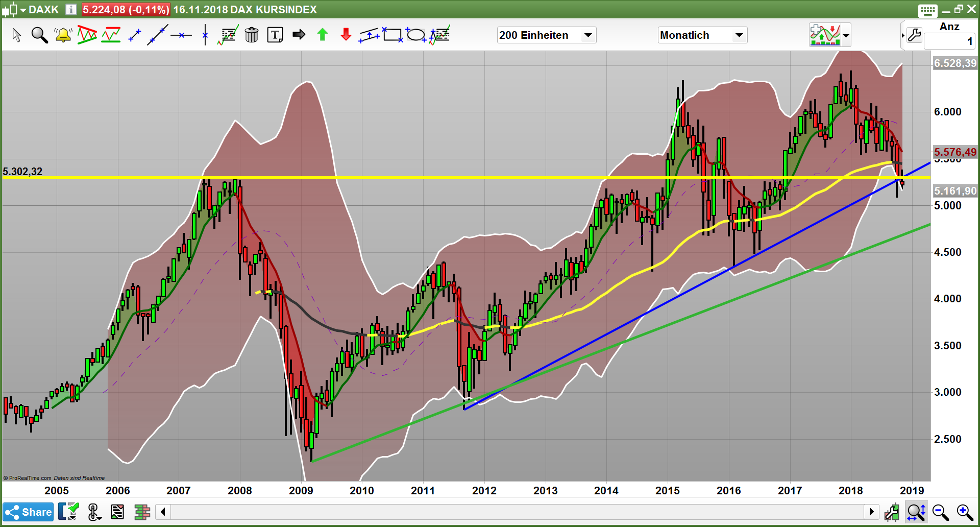Add an indicator with the indicators button

pos(825,35)
